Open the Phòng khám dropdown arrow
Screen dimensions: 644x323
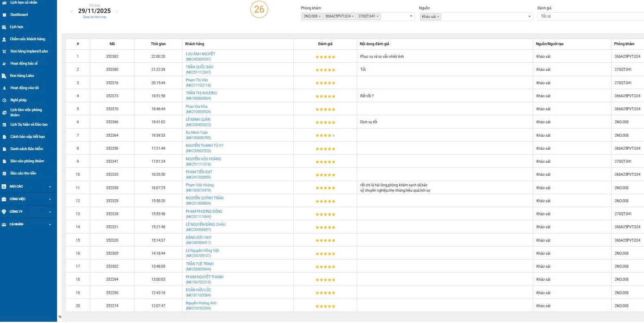click(x=411, y=17)
